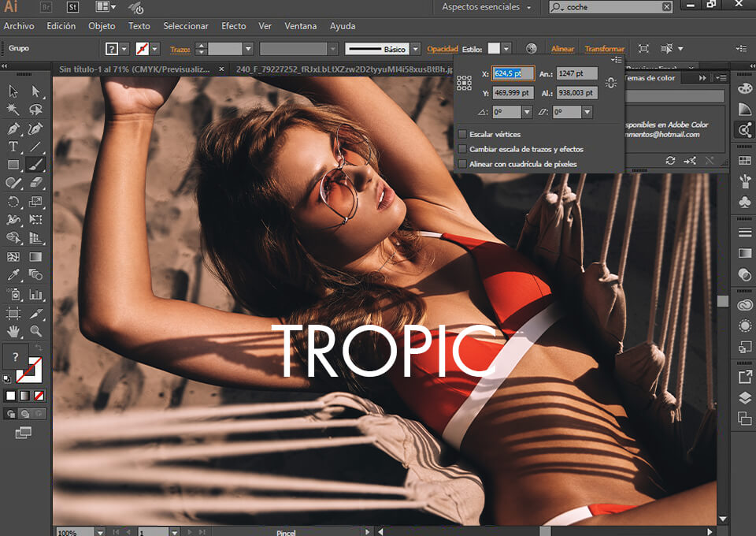Enable Alinear con cuadrícula de pixeles

pyautogui.click(x=462, y=164)
